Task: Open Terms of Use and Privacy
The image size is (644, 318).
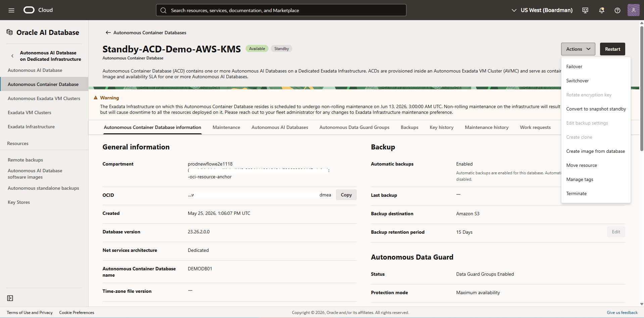Action: [x=30, y=313]
